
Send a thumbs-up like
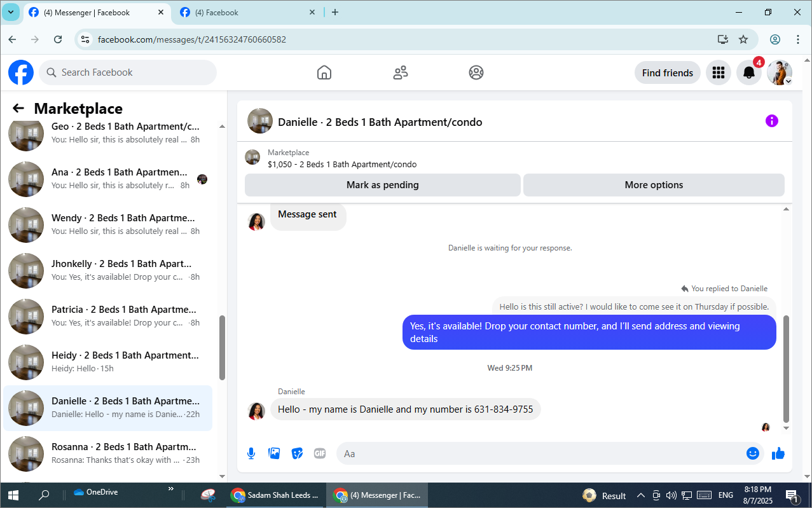[778, 453]
